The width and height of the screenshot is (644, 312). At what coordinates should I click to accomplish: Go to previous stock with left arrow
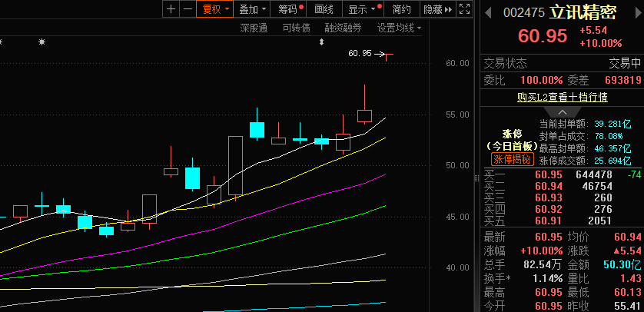(x=488, y=13)
